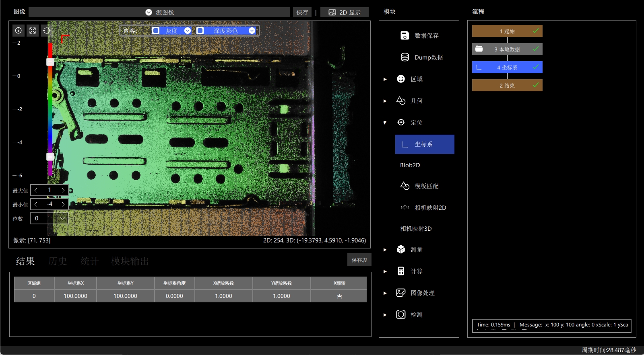The image size is (644, 355).
Task: Open the 深度彩色 dropdown arrow
Action: pyautogui.click(x=252, y=31)
